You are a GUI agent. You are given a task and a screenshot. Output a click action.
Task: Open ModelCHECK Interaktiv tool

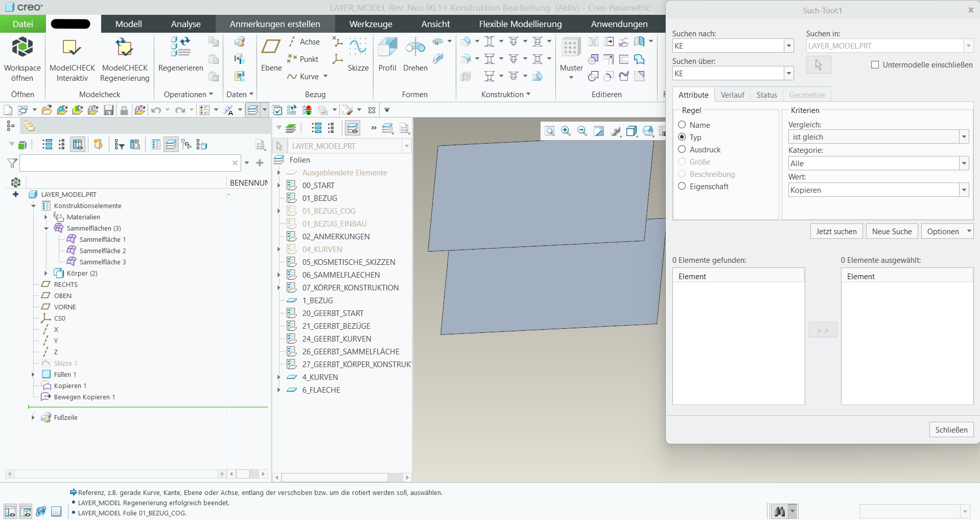72,48
